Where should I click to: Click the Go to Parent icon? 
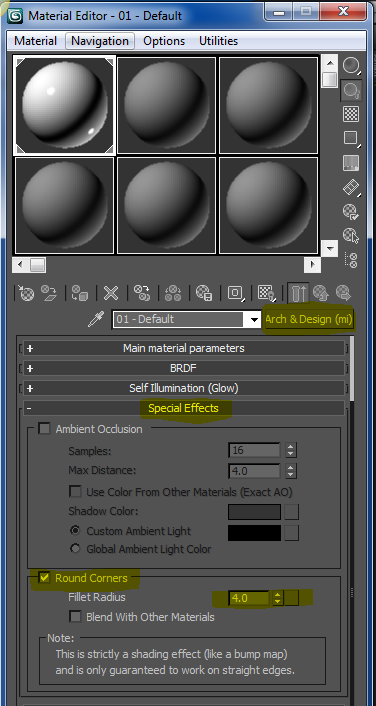click(319, 293)
